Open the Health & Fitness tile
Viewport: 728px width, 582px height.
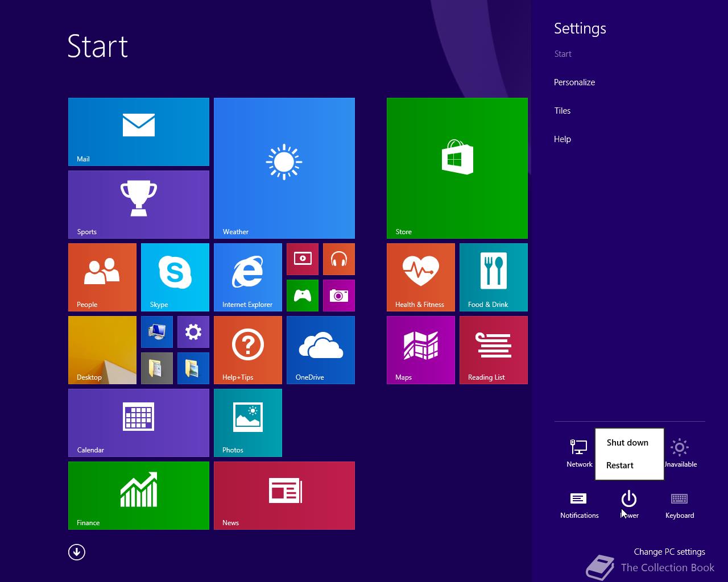421,277
